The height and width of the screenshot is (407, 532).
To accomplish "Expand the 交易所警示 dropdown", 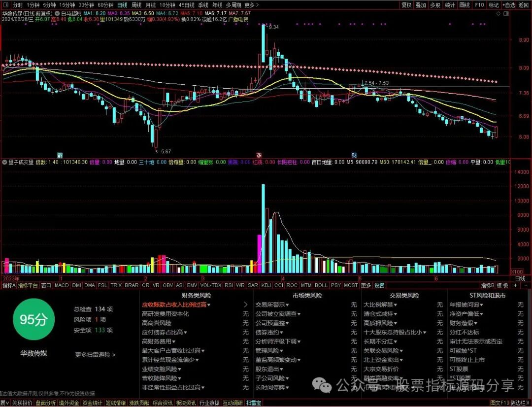I will tap(272, 305).
